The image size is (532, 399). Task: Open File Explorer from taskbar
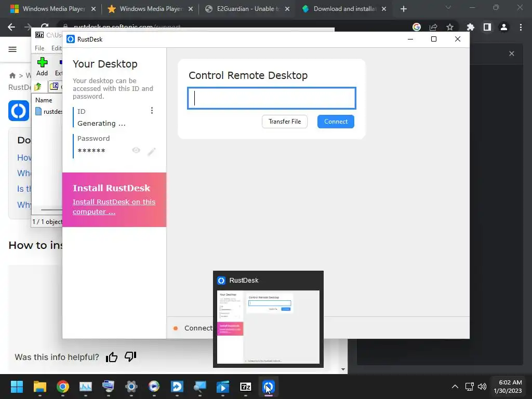pyautogui.click(x=39, y=387)
